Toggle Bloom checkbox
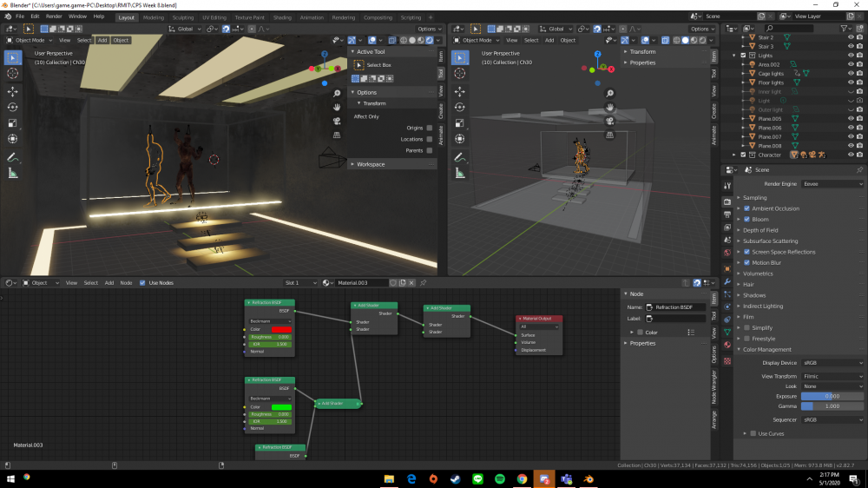The image size is (868, 488). click(746, 220)
